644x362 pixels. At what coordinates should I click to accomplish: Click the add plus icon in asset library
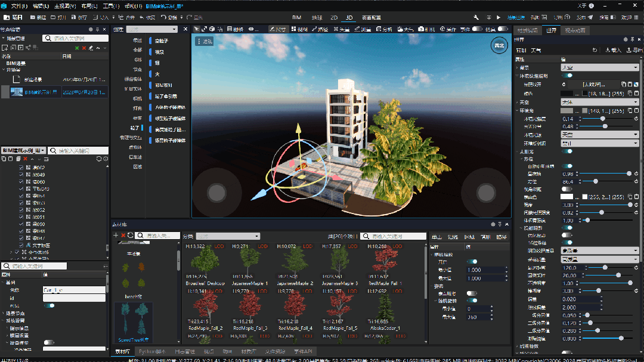pyautogui.click(x=116, y=236)
